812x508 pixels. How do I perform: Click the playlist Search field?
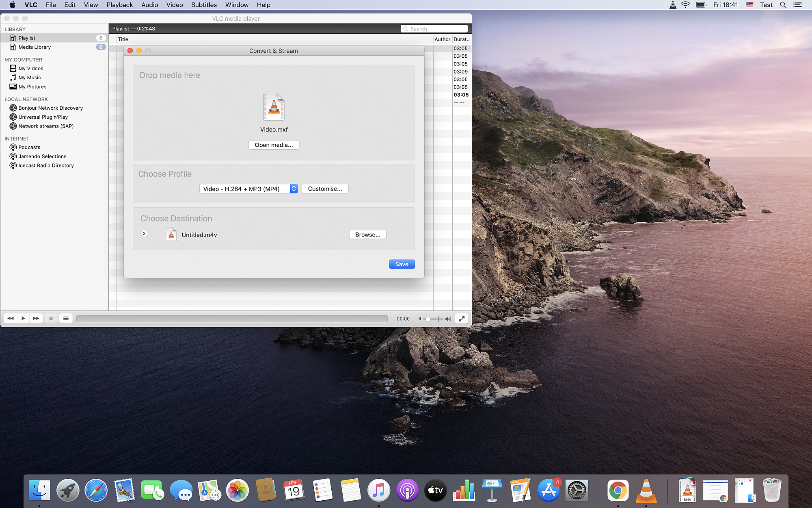[x=436, y=29]
